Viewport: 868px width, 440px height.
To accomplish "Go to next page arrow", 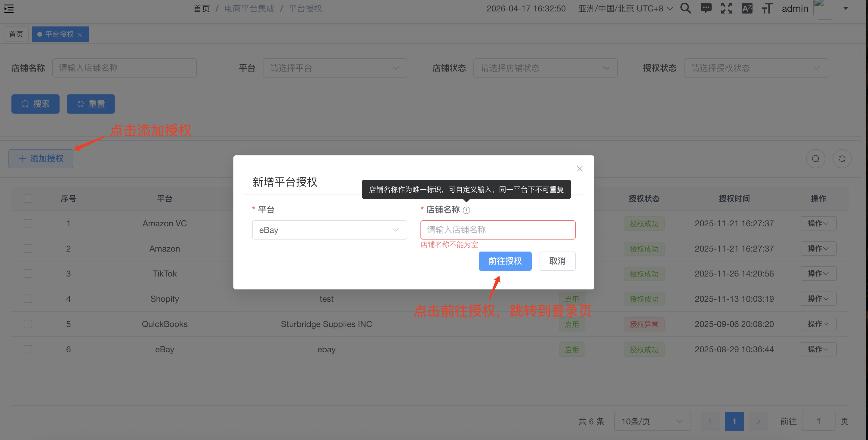I will click(758, 421).
